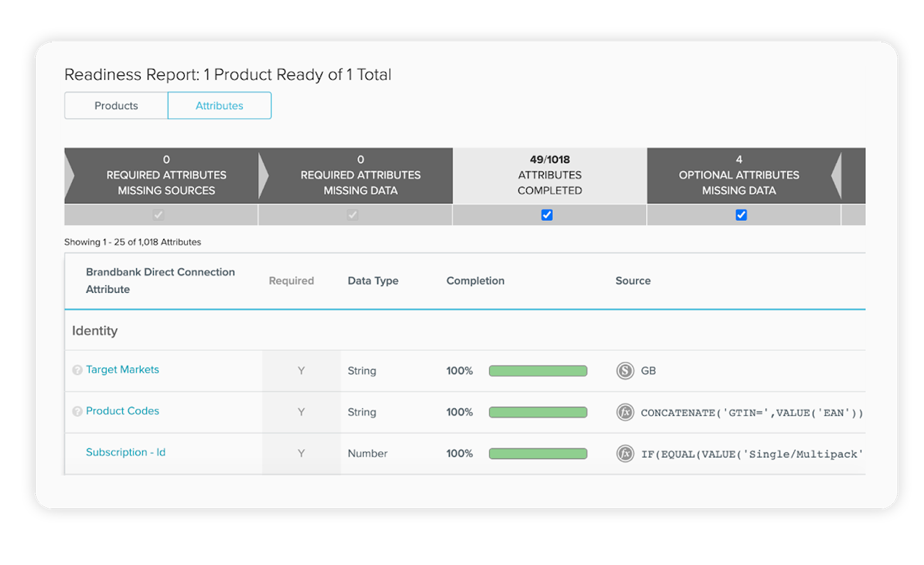Open the Product Codes attribute link

tap(122, 411)
